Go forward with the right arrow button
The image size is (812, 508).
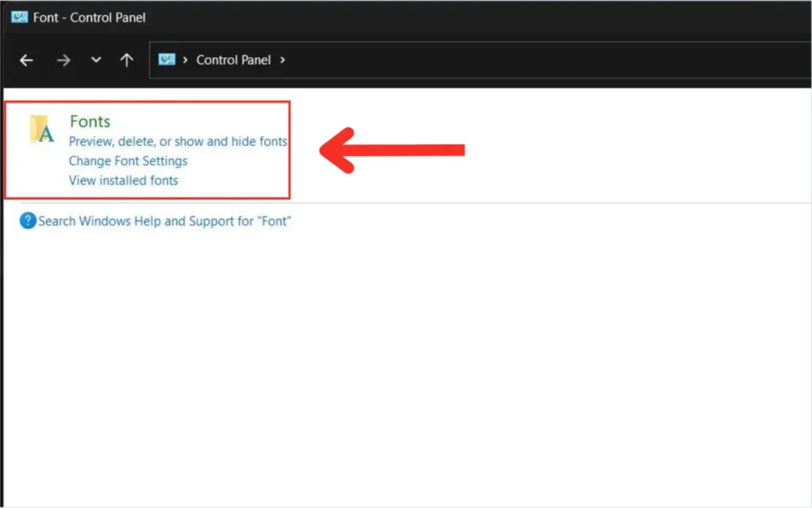63,60
